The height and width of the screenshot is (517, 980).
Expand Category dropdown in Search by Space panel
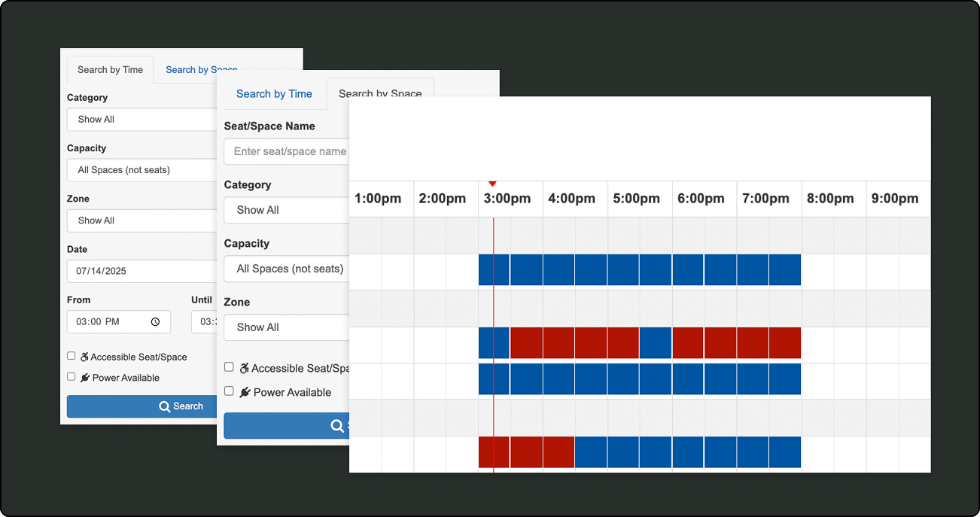pos(287,210)
